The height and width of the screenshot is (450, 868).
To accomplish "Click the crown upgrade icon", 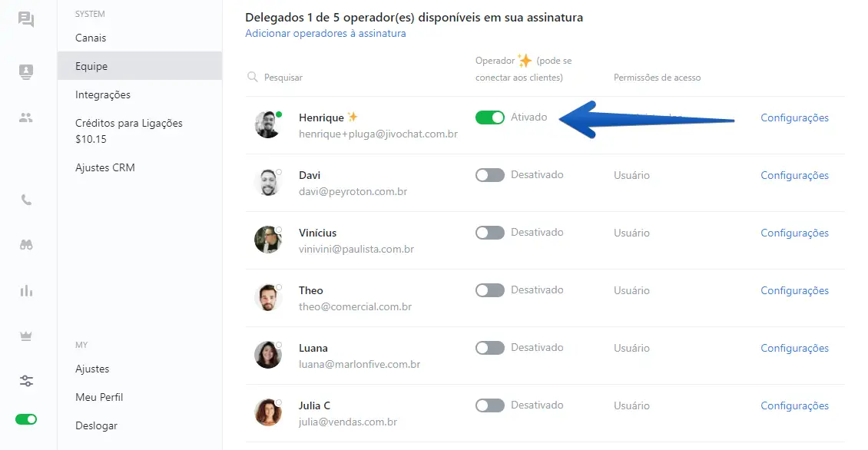I will [x=26, y=336].
